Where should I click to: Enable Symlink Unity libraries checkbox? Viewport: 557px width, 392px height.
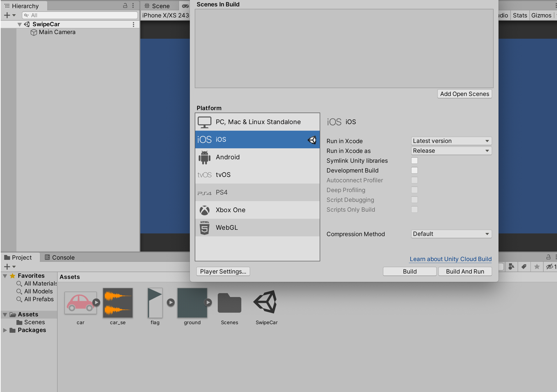click(x=414, y=161)
